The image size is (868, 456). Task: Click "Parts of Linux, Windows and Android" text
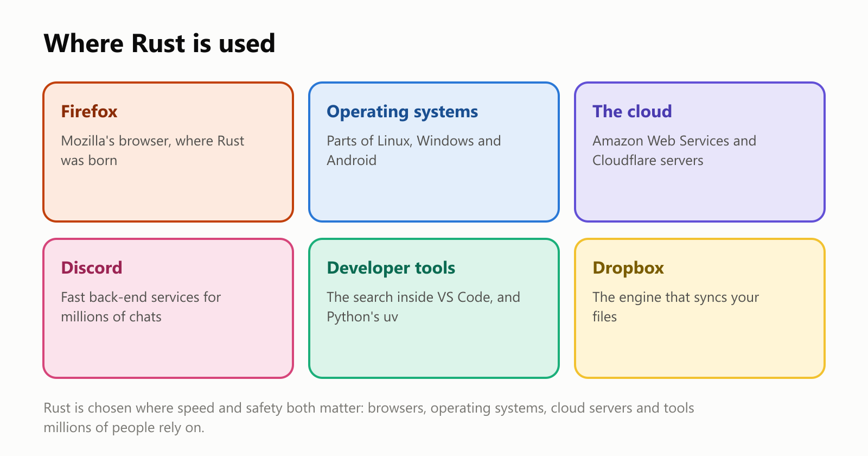[413, 150]
